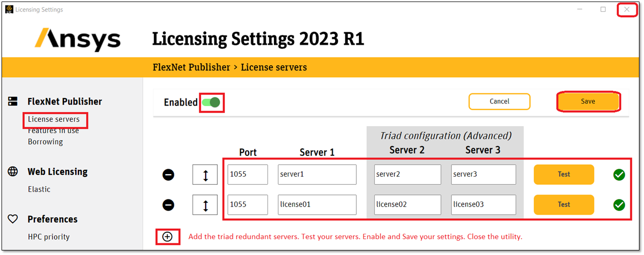Test the server1 triad connection
The width and height of the screenshot is (644, 255).
(564, 175)
